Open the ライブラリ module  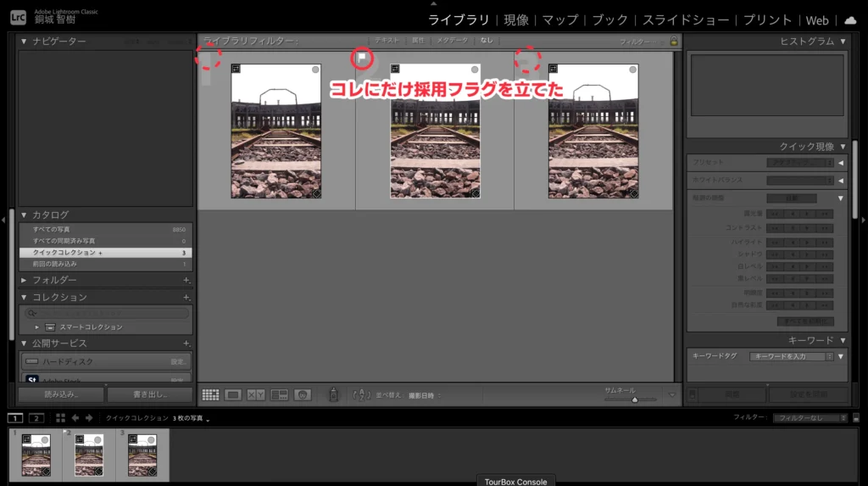459,20
